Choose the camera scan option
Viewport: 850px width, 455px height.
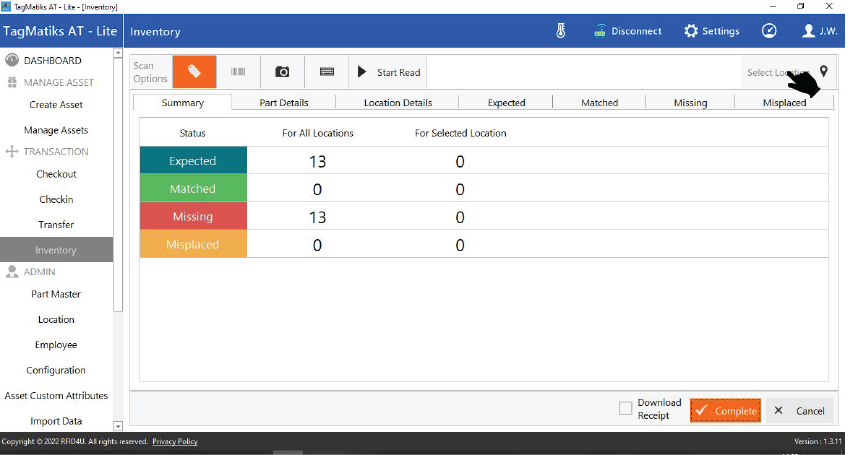point(282,72)
